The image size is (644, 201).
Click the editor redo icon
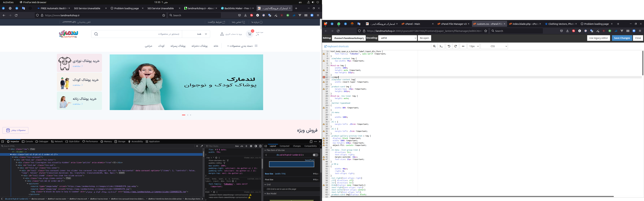pos(455,46)
